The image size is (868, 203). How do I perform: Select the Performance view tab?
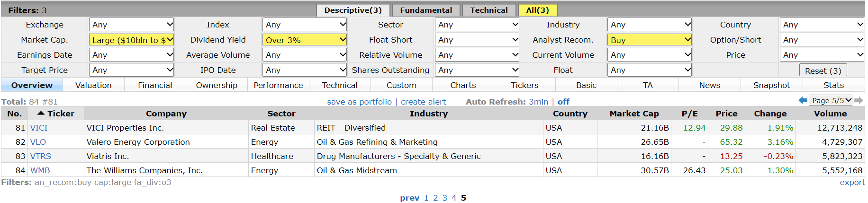(278, 85)
